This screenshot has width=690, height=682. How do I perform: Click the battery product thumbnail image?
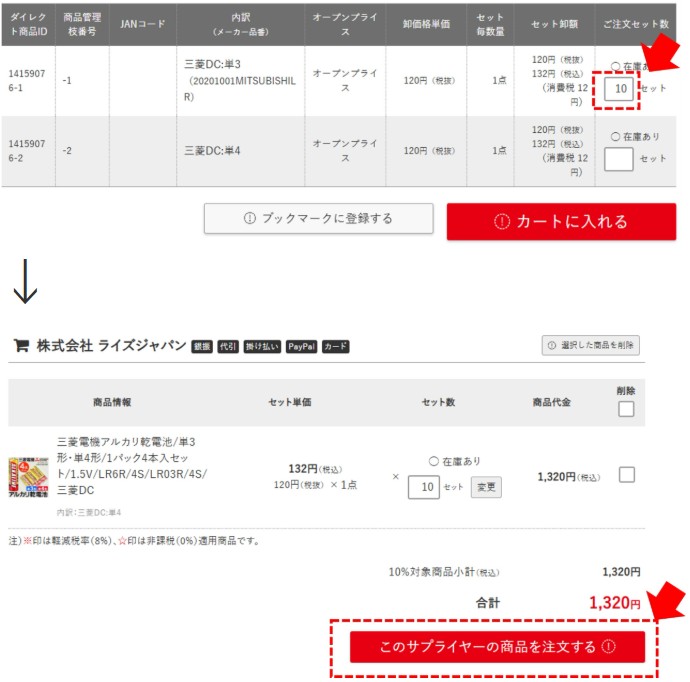30,478
